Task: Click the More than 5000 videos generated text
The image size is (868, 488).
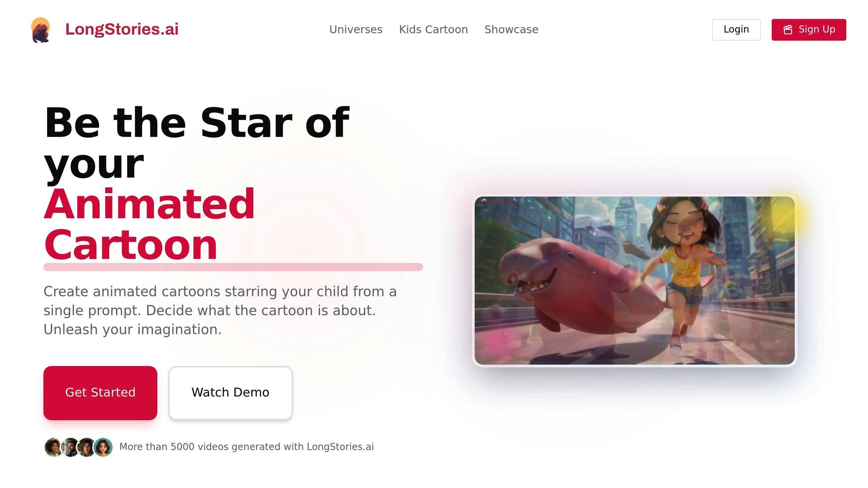Action: tap(246, 447)
